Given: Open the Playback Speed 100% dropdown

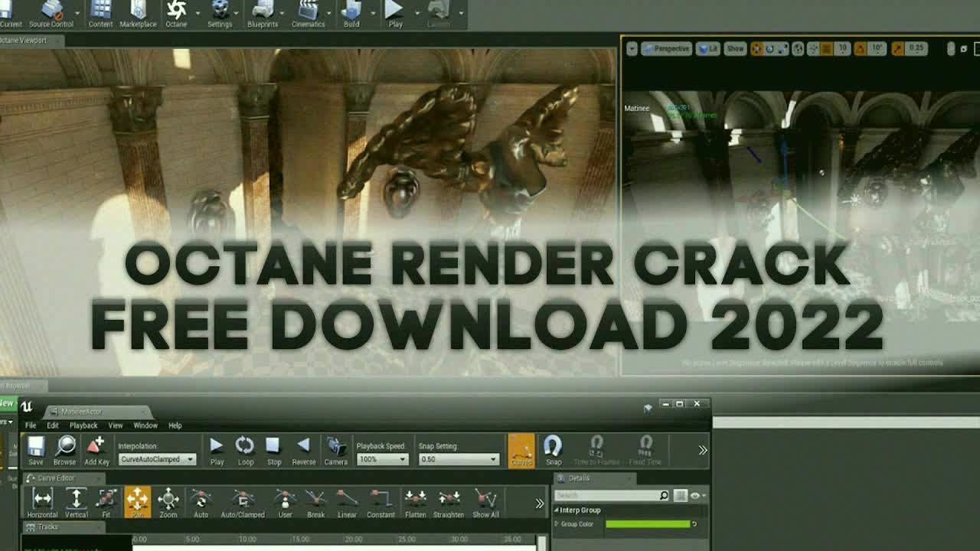Looking at the screenshot, I should coord(383,459).
